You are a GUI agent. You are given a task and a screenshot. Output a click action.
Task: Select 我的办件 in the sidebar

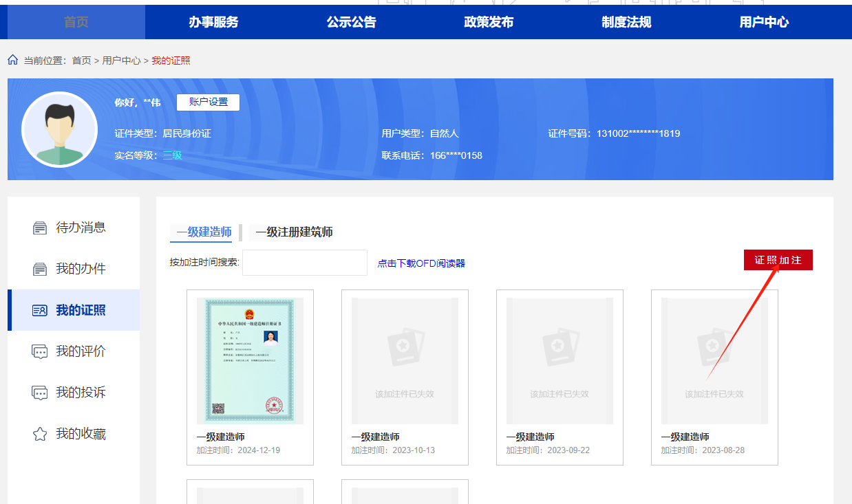tap(74, 269)
